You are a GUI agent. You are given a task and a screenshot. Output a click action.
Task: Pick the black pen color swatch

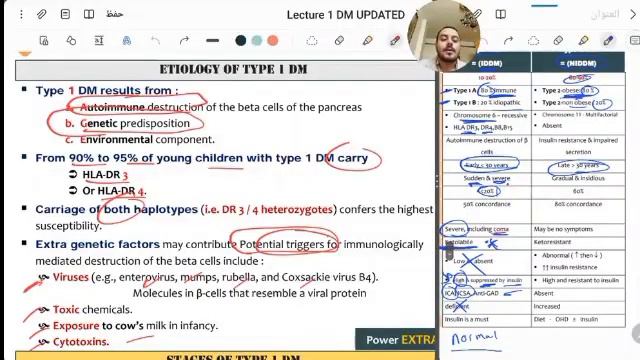[241, 41]
